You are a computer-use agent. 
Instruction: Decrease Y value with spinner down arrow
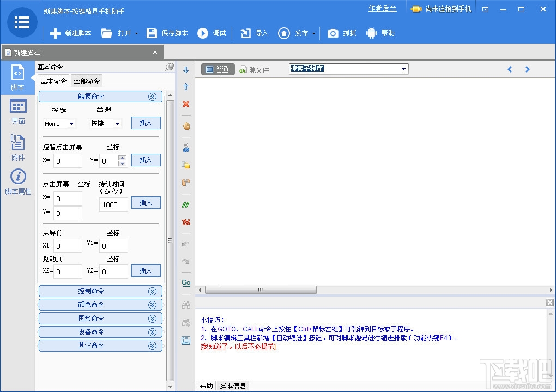click(x=123, y=164)
